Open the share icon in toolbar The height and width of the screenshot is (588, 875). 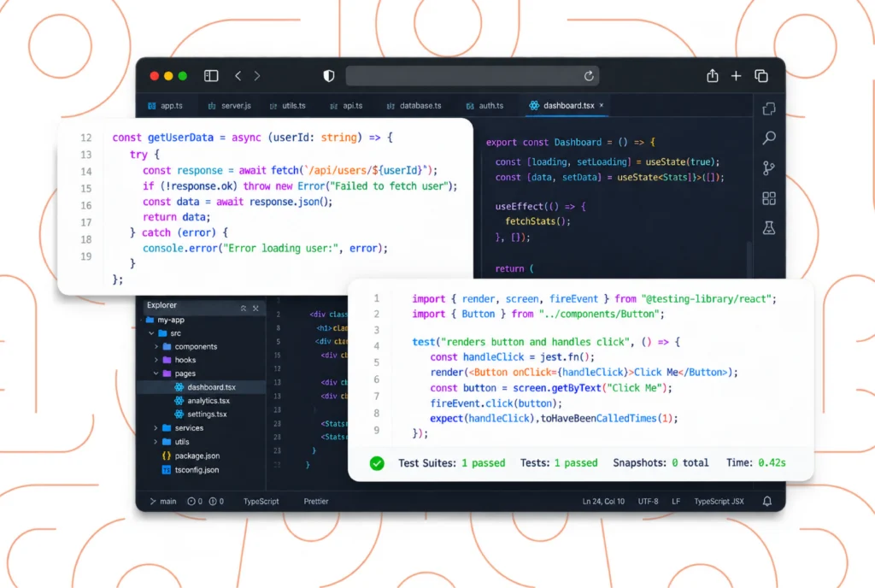[713, 75]
